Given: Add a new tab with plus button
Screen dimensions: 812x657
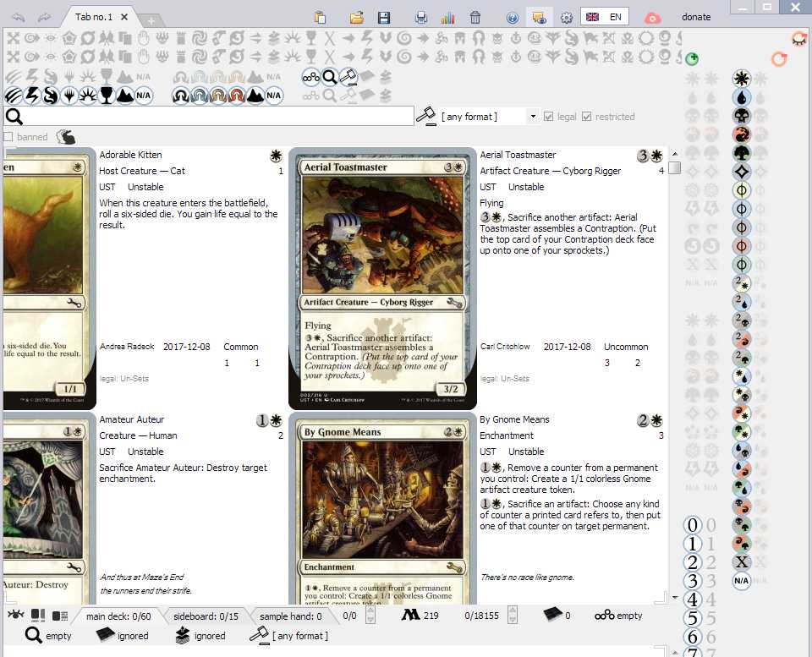Looking at the screenshot, I should pos(151,20).
